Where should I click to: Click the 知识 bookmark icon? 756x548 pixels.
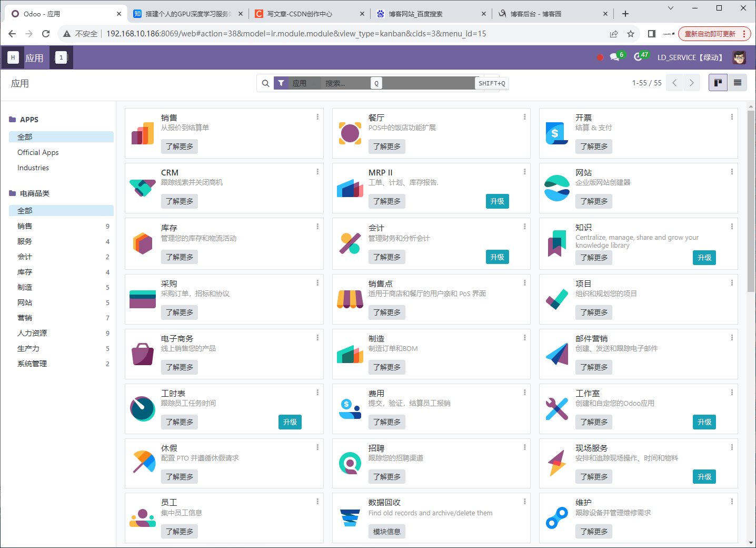click(x=557, y=243)
